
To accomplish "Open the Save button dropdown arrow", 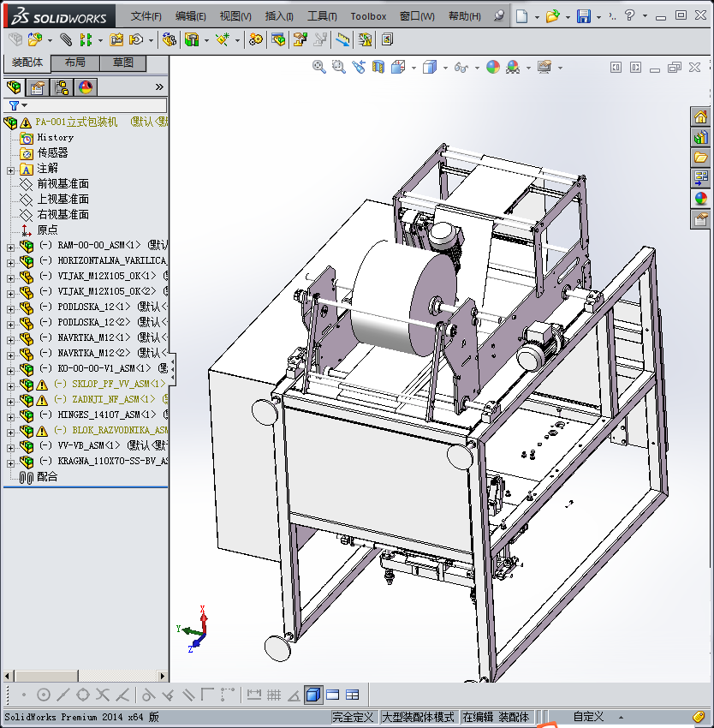I will [598, 17].
